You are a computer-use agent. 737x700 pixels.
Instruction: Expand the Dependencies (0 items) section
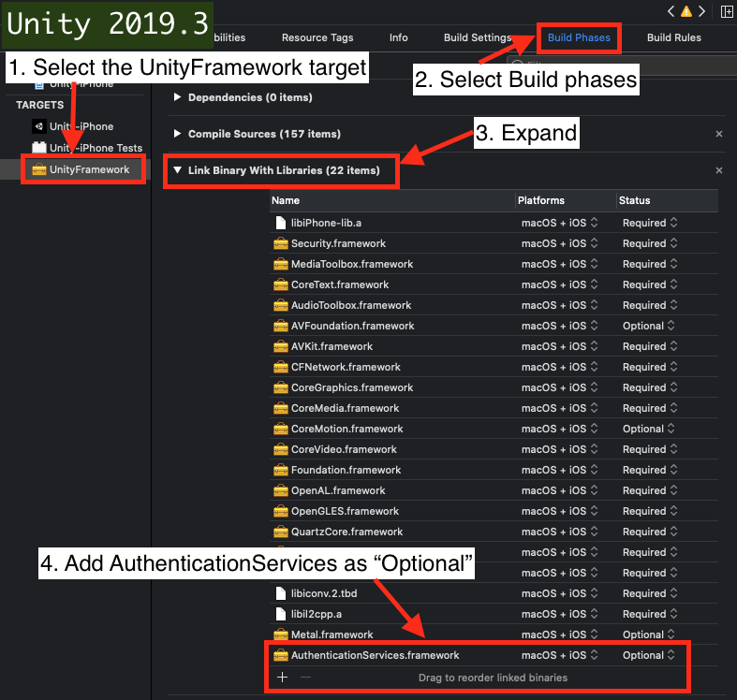point(177,96)
